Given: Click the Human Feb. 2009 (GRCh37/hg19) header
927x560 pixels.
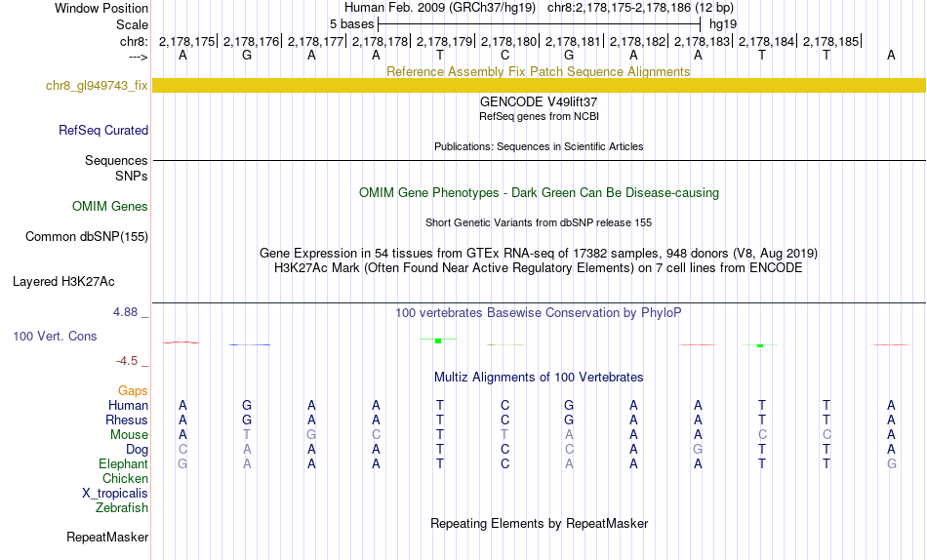Looking at the screenshot, I should [x=440, y=8].
